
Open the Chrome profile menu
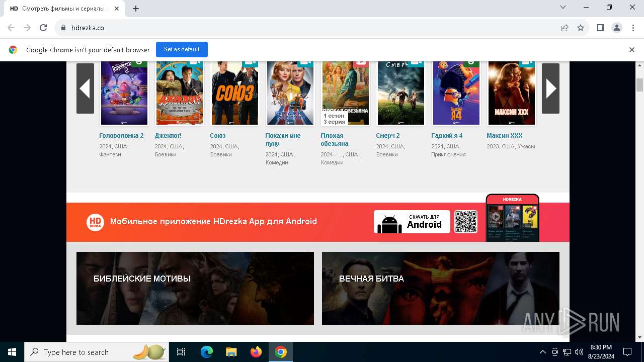[617, 28]
